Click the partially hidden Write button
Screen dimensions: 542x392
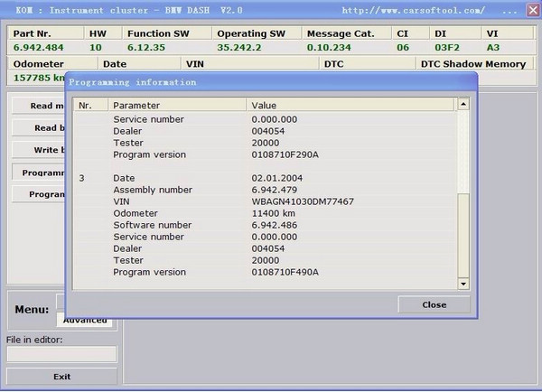coord(38,150)
